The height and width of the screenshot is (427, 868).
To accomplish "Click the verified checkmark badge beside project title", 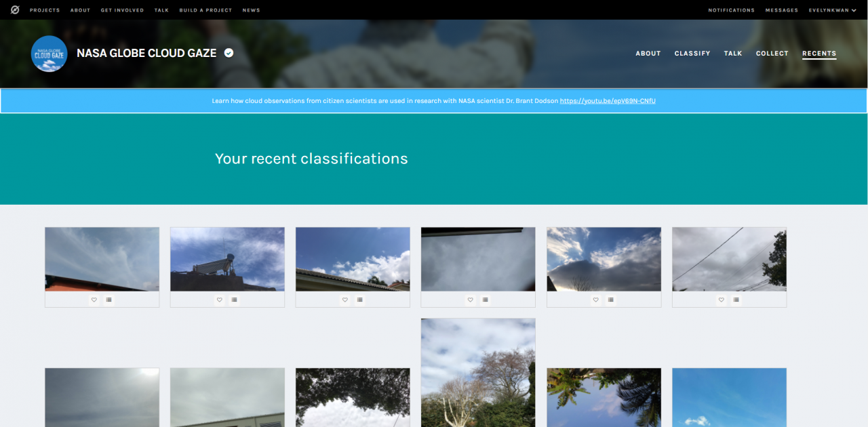I will (x=229, y=53).
